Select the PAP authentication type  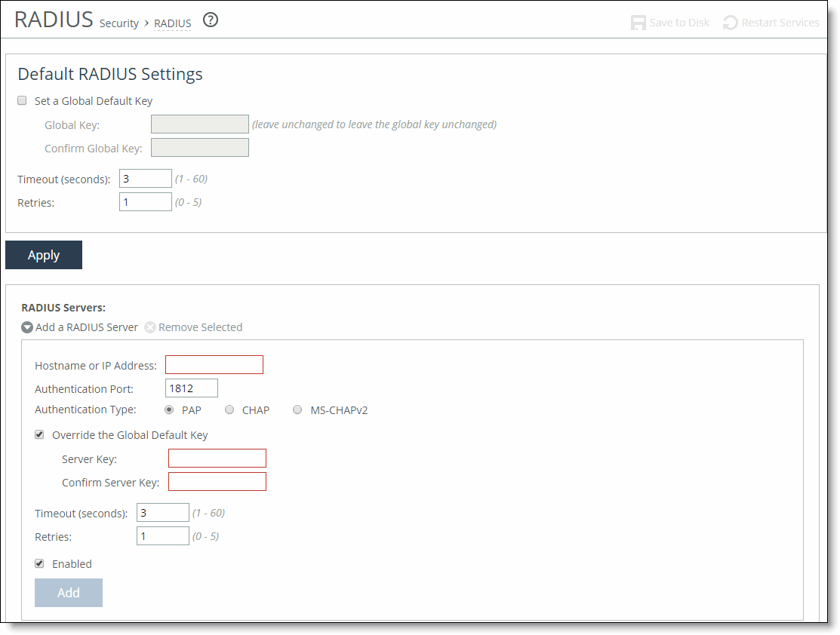tap(169, 410)
